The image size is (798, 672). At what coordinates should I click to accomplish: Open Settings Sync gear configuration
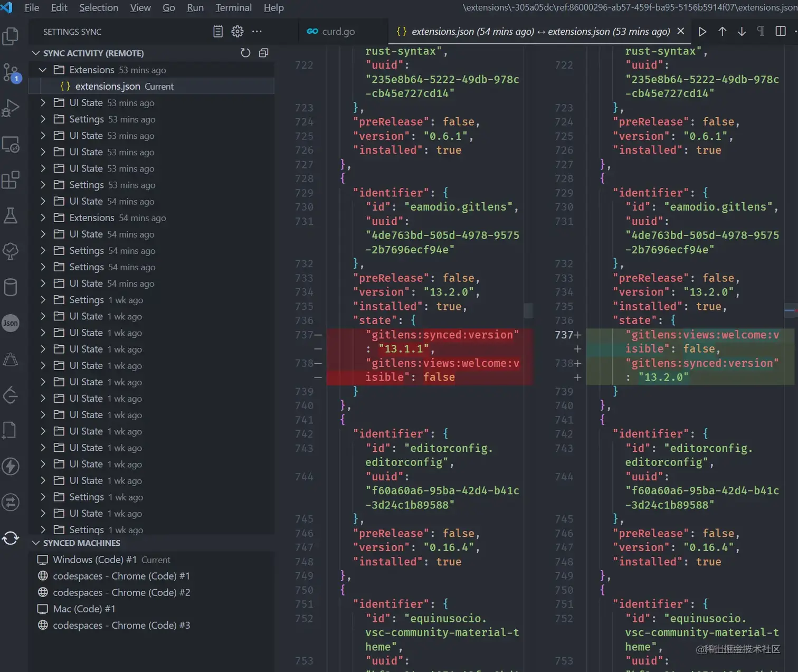point(237,32)
